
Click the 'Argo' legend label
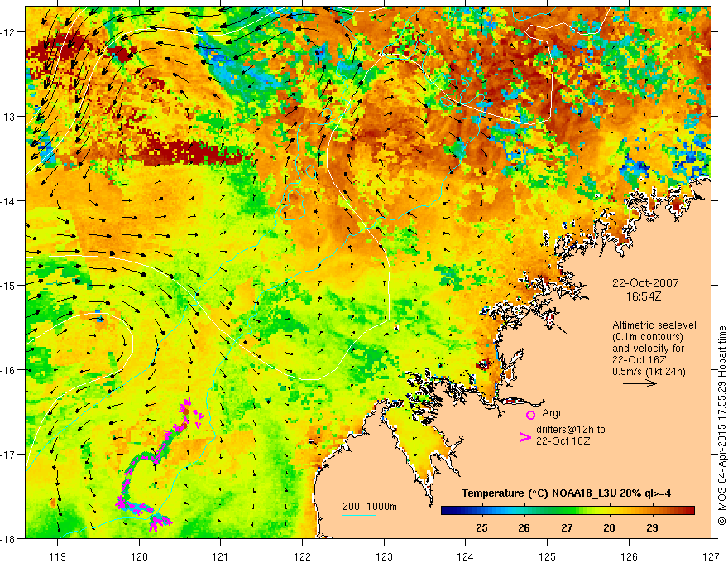coord(553,413)
